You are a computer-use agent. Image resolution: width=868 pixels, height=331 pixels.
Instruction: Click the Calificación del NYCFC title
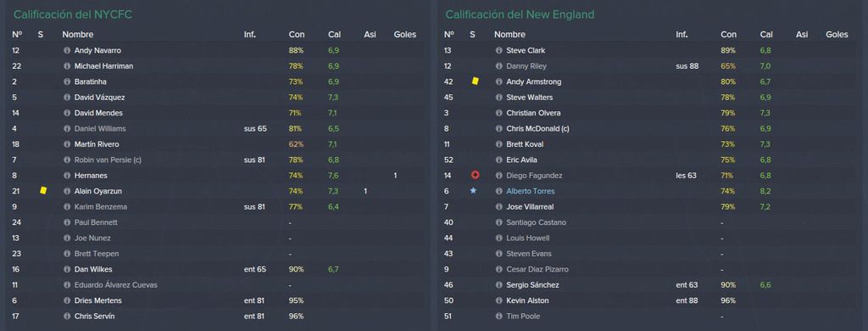coord(73,14)
